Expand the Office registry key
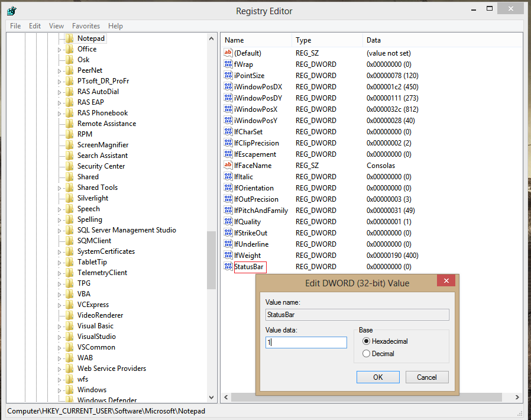 click(59, 50)
